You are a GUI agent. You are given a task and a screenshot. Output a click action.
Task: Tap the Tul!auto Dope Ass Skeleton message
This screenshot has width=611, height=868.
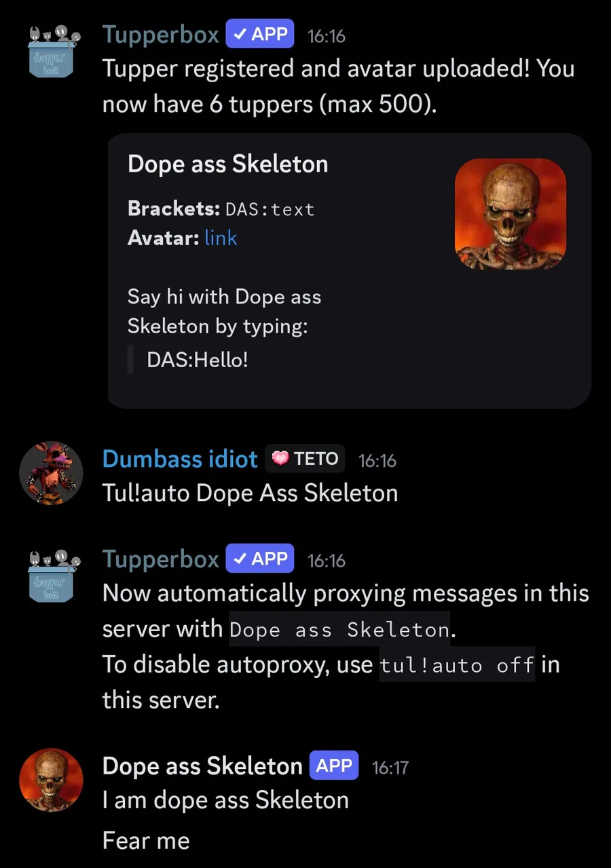[x=250, y=493]
